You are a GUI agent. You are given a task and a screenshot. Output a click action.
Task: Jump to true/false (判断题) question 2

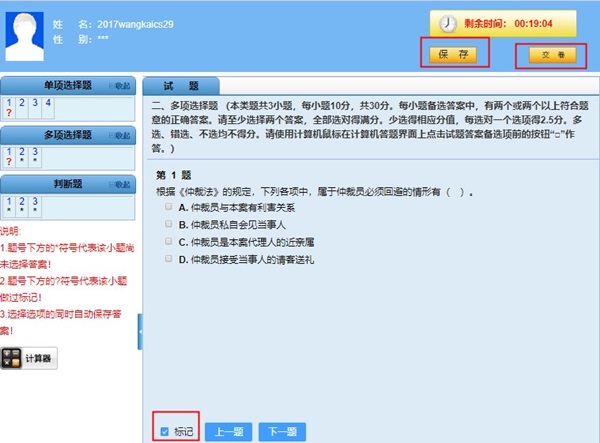click(x=22, y=206)
